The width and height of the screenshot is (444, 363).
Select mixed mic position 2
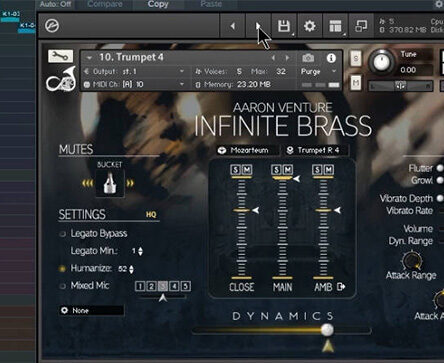coord(152,286)
